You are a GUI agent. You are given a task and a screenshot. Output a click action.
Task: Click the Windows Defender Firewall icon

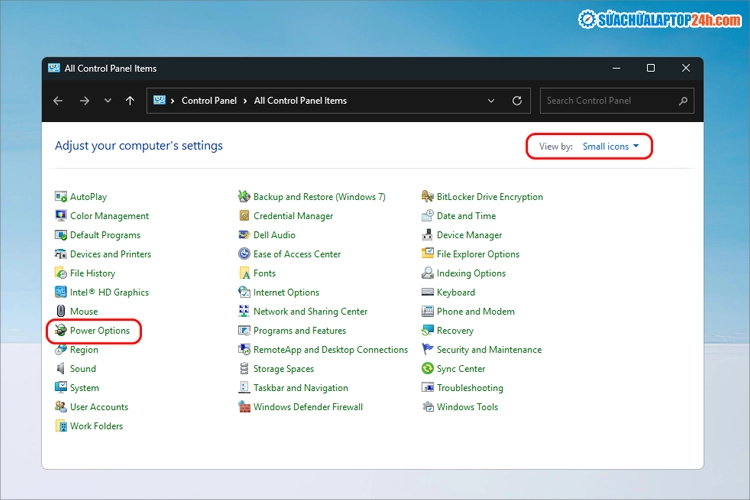pyautogui.click(x=244, y=407)
